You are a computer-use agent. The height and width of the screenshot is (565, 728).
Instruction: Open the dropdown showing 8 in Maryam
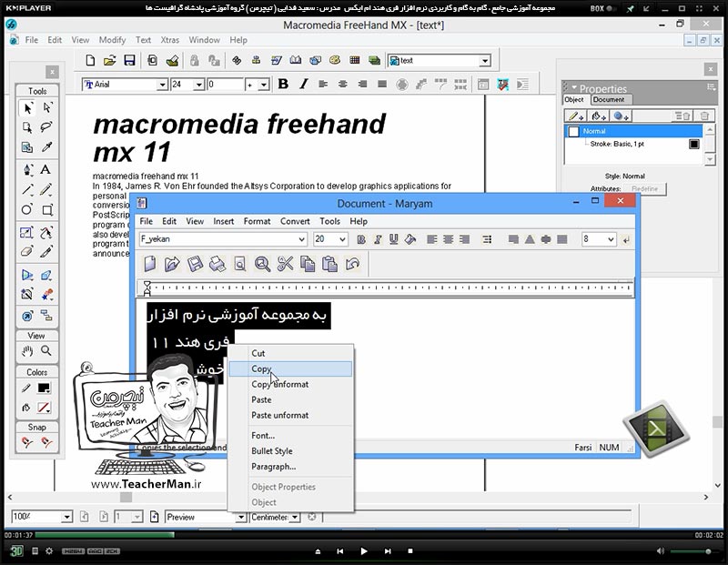[x=611, y=239]
